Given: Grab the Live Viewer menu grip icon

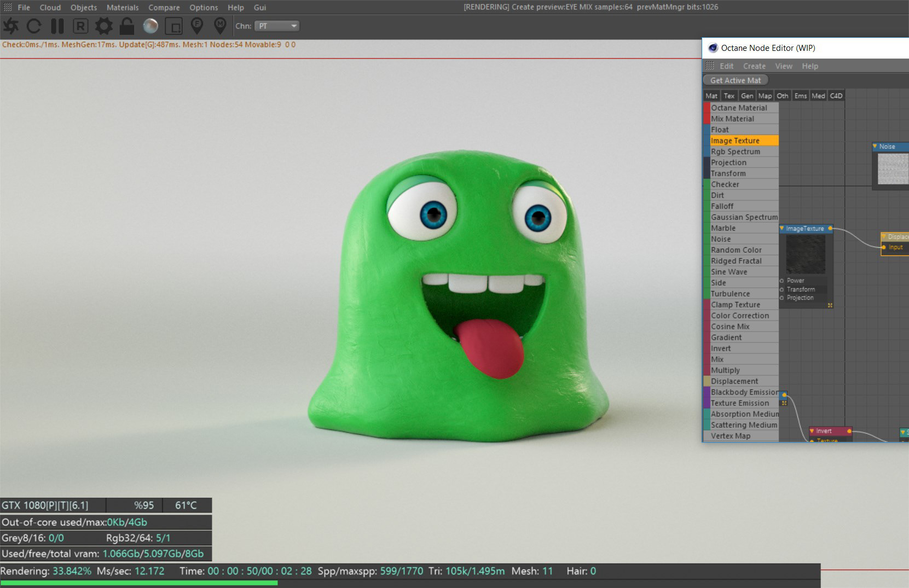Looking at the screenshot, I should pyautogui.click(x=8, y=8).
